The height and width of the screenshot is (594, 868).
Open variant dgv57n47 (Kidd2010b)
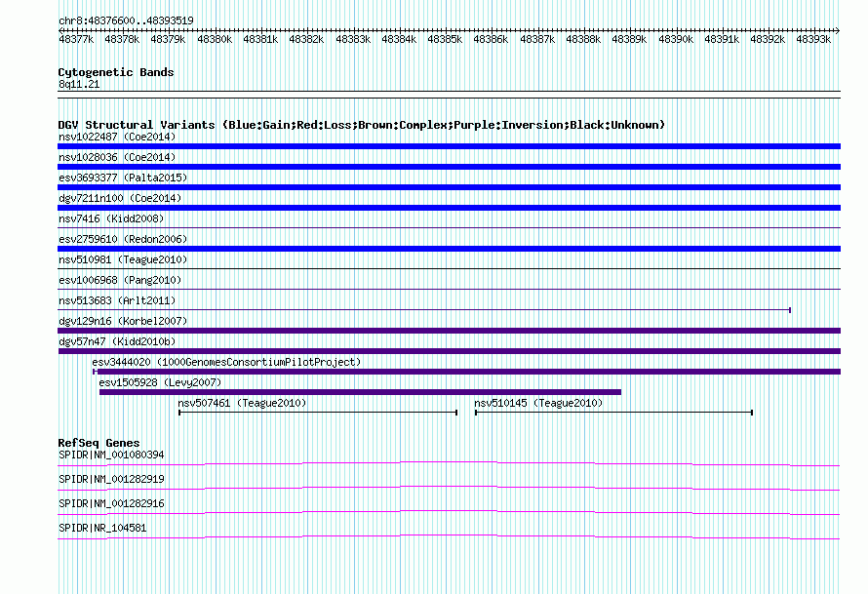(117, 341)
